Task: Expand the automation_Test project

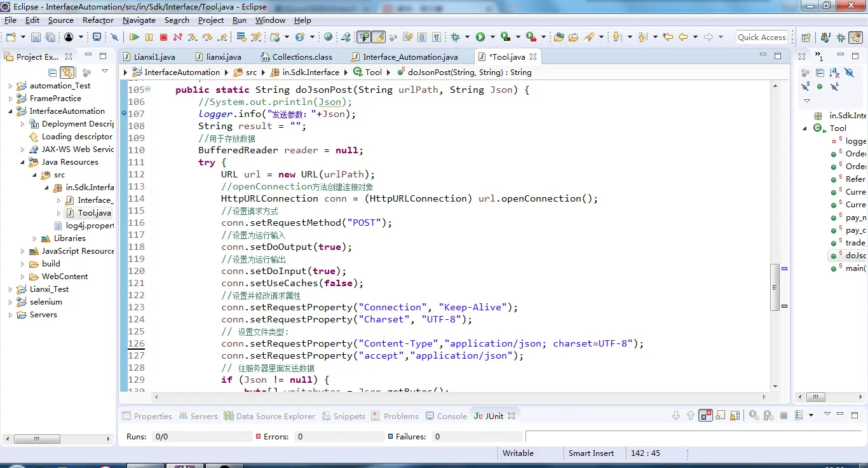Action: coord(10,86)
